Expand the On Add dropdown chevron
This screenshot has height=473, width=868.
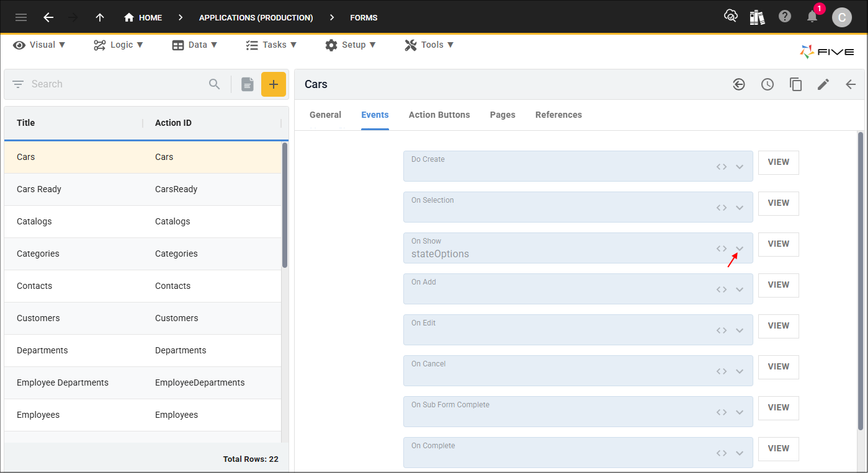coord(740,290)
